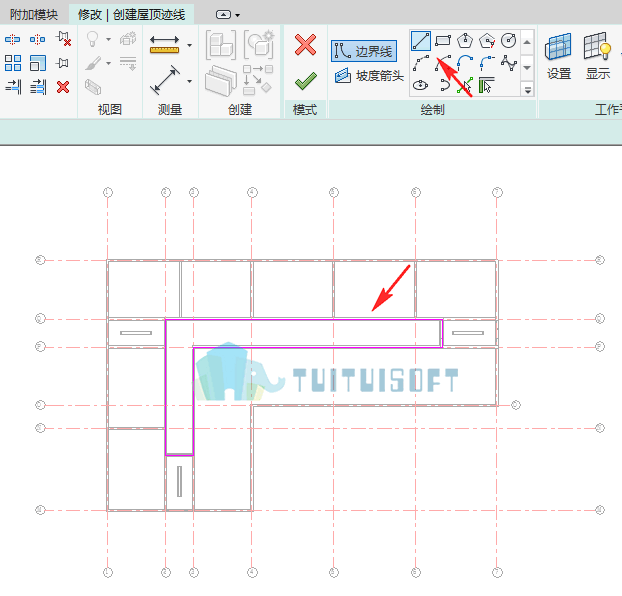Click the 绘制 panel title
Screen dimensions: 622x596
click(432, 110)
